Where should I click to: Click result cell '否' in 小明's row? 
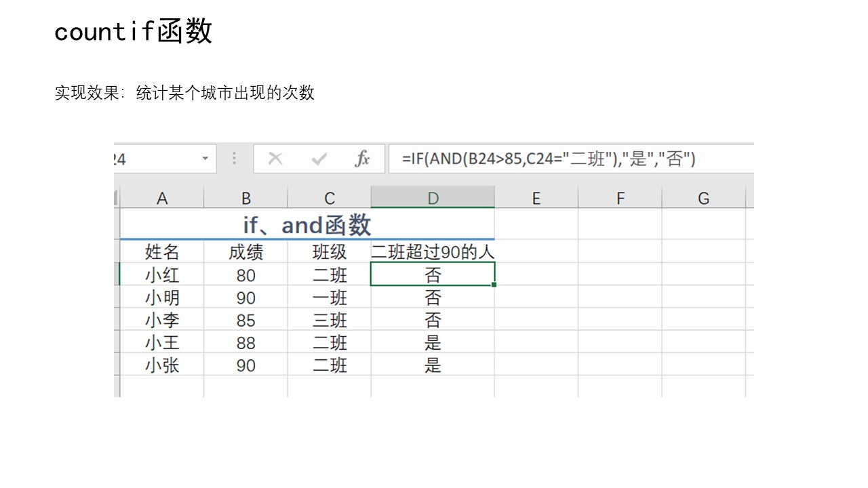click(x=433, y=298)
